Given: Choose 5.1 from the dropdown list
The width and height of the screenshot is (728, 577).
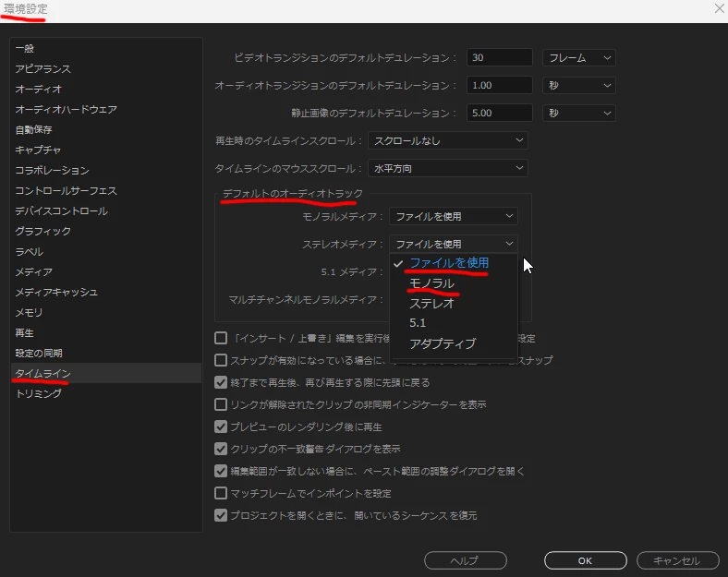Looking at the screenshot, I should 418,323.
